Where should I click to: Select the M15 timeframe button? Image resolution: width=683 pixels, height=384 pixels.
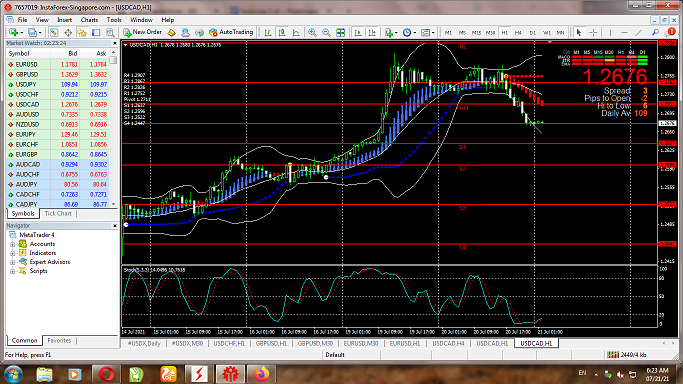point(477,33)
